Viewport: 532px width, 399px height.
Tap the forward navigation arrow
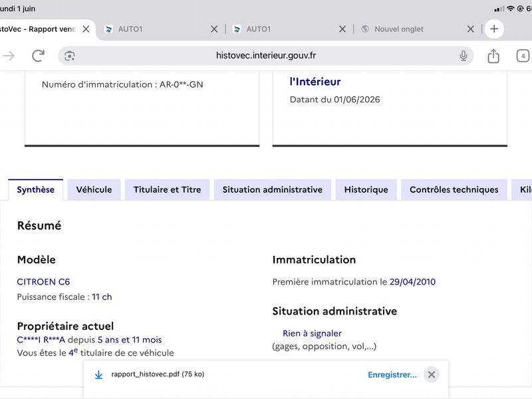tap(8, 56)
